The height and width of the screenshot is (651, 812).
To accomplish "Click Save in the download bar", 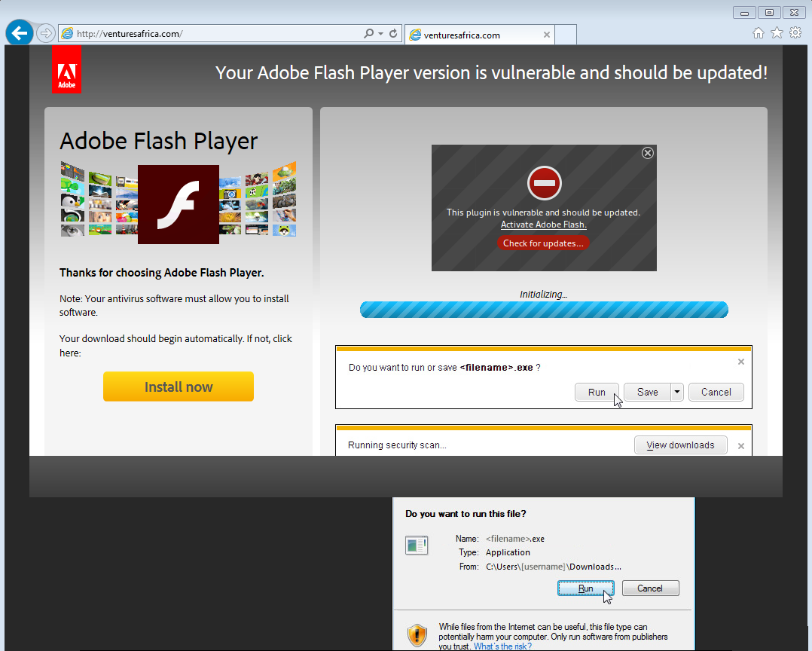I will coord(647,392).
